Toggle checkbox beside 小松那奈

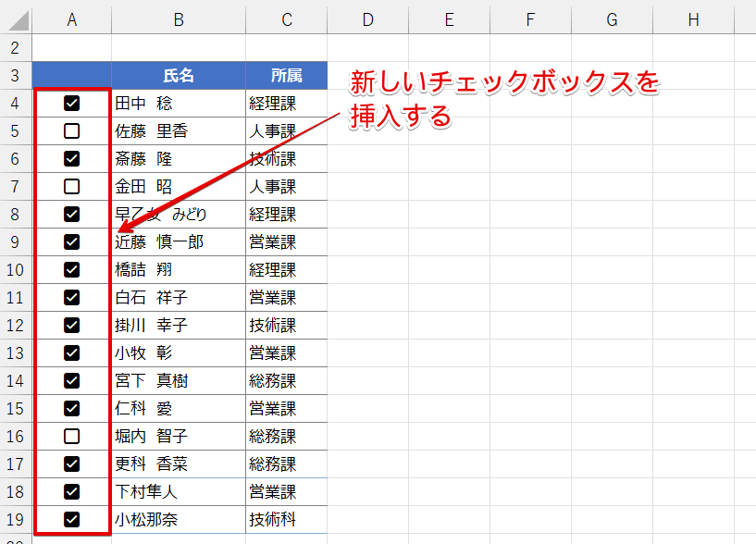coord(72,519)
